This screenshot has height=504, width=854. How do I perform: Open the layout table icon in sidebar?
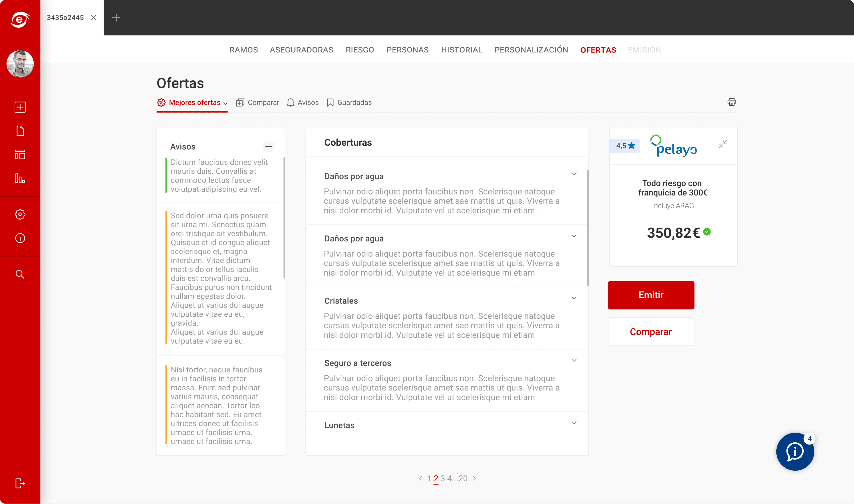[x=20, y=155]
